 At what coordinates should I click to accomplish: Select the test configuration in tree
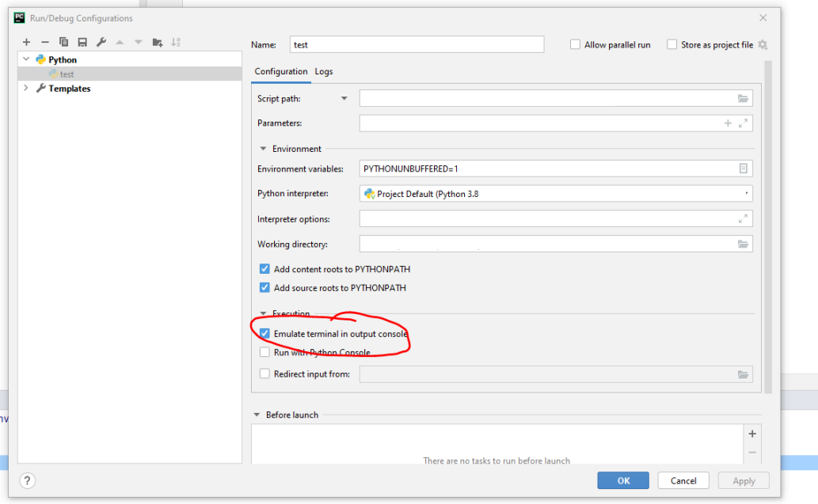129,74
